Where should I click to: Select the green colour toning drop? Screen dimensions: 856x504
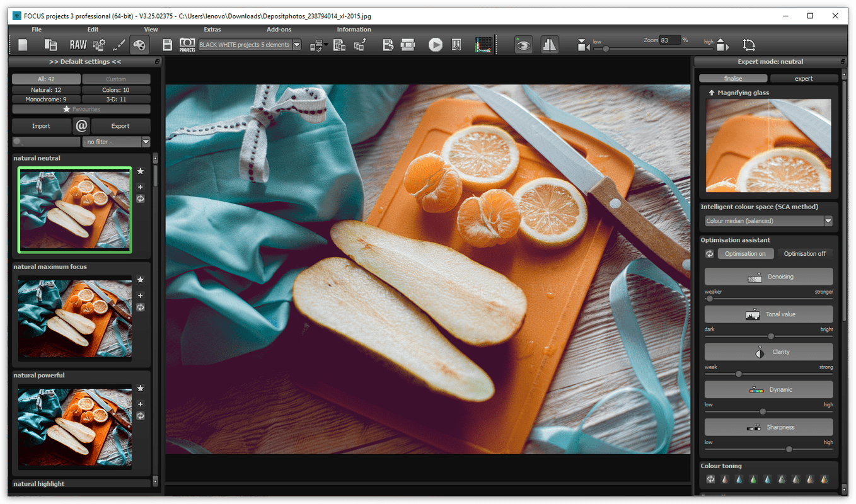753,479
